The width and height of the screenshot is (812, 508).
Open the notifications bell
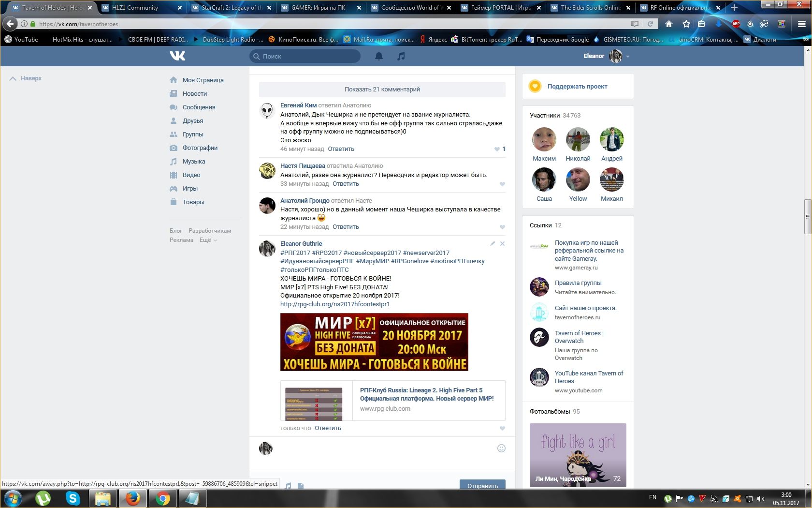pyautogui.click(x=379, y=56)
